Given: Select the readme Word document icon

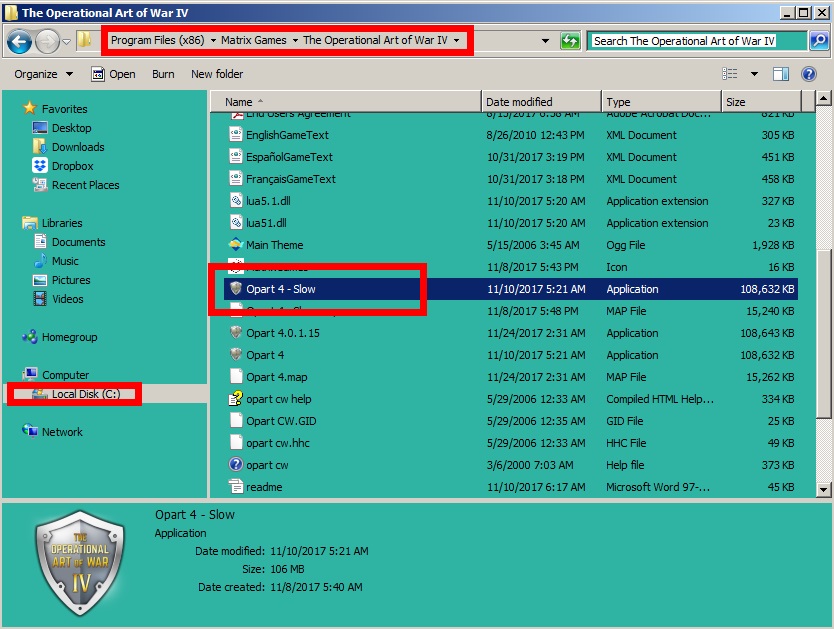Looking at the screenshot, I should point(236,487).
